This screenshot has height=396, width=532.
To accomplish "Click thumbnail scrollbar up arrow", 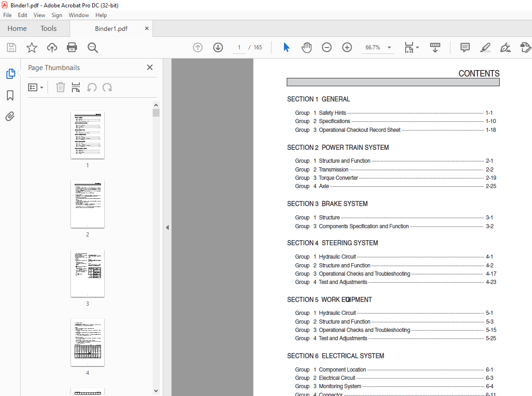I will click(x=156, y=105).
